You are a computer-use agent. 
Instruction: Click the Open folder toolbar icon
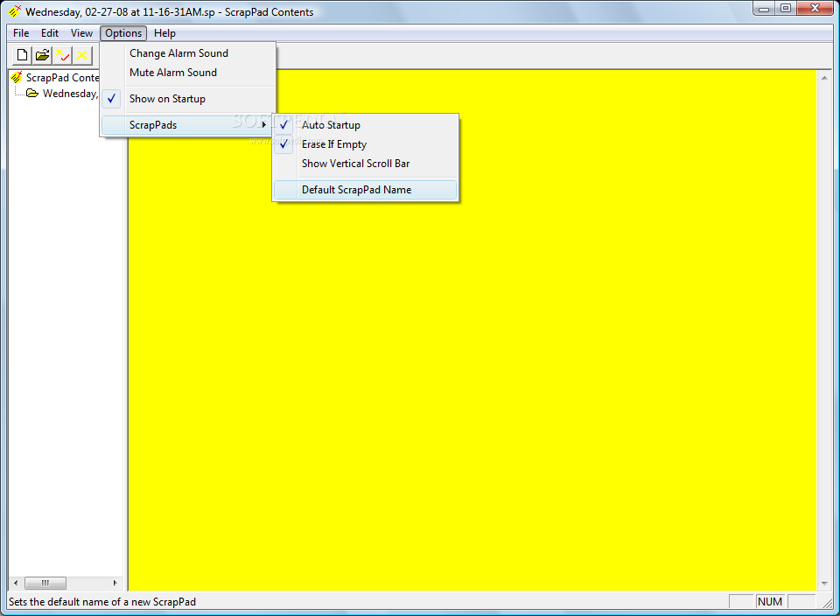42,55
